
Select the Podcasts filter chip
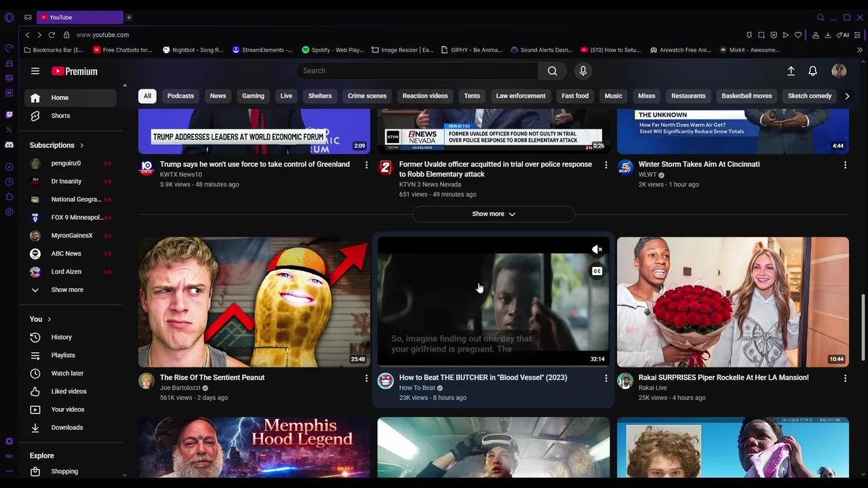point(180,96)
